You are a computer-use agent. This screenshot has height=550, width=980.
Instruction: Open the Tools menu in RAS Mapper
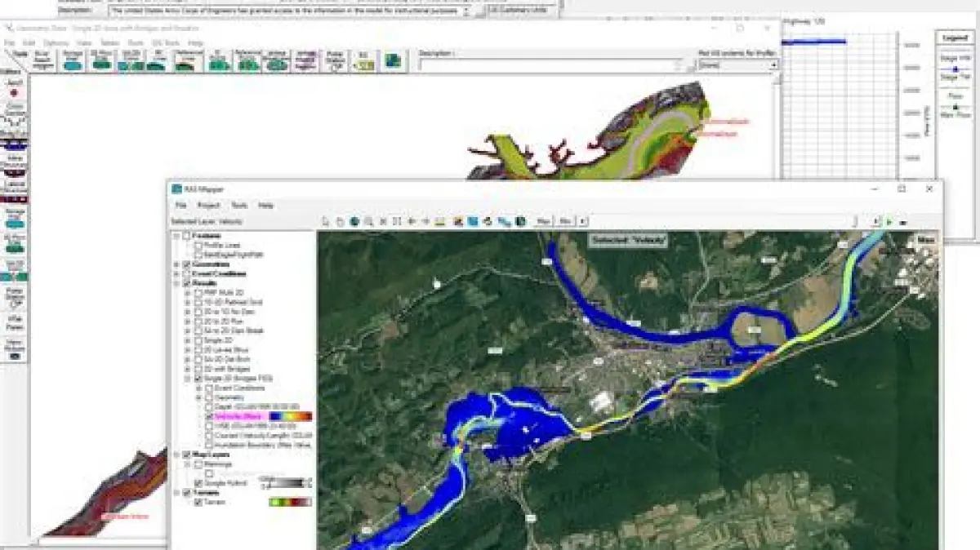238,206
